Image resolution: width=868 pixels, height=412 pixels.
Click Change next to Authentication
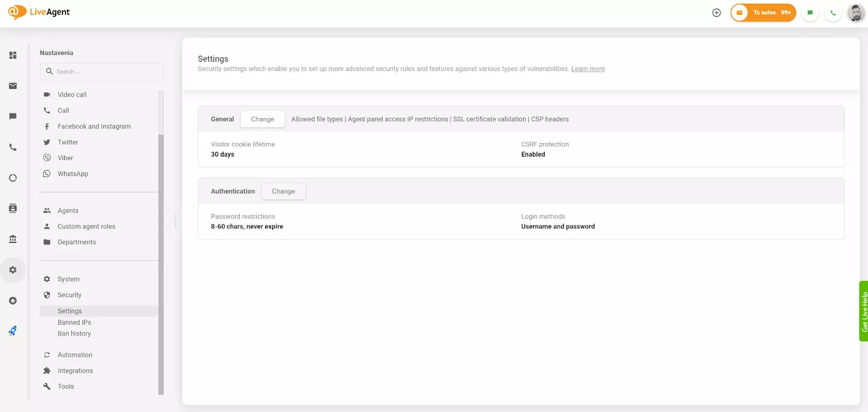coord(283,191)
